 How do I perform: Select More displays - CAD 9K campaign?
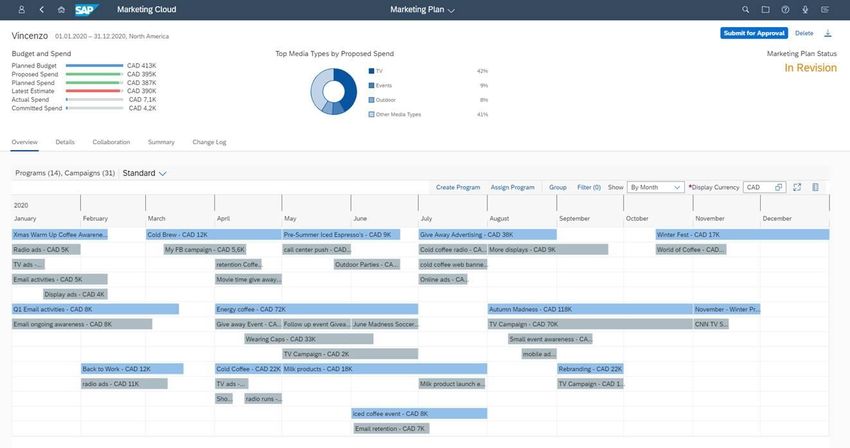point(548,249)
